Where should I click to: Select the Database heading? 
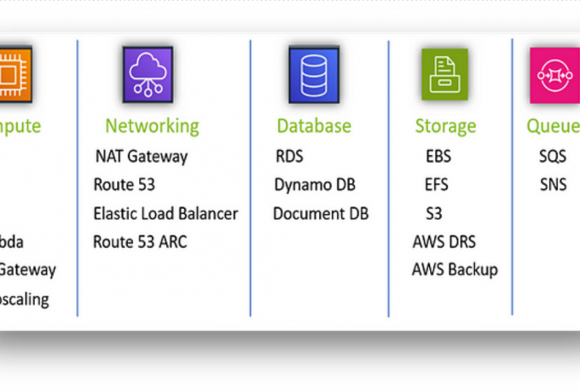coord(314,126)
